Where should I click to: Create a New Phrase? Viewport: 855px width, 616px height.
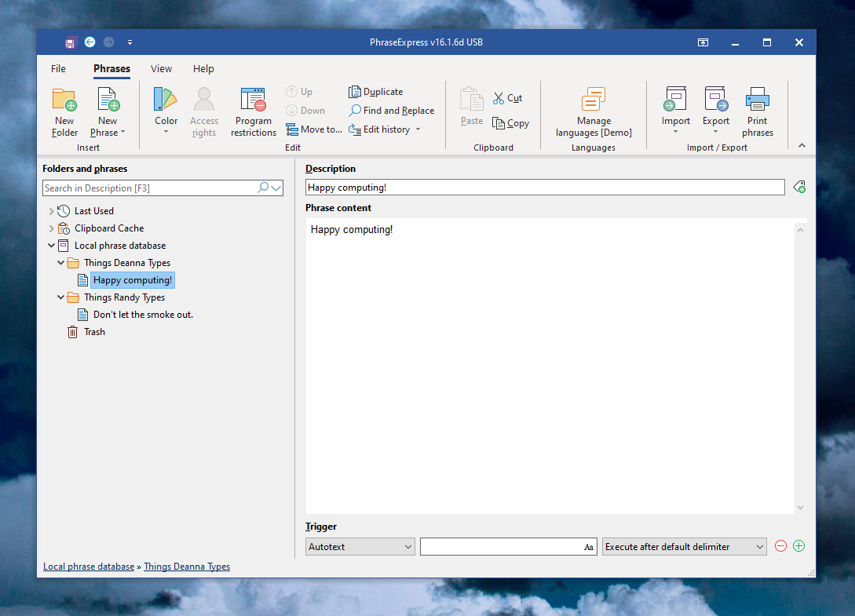108,112
